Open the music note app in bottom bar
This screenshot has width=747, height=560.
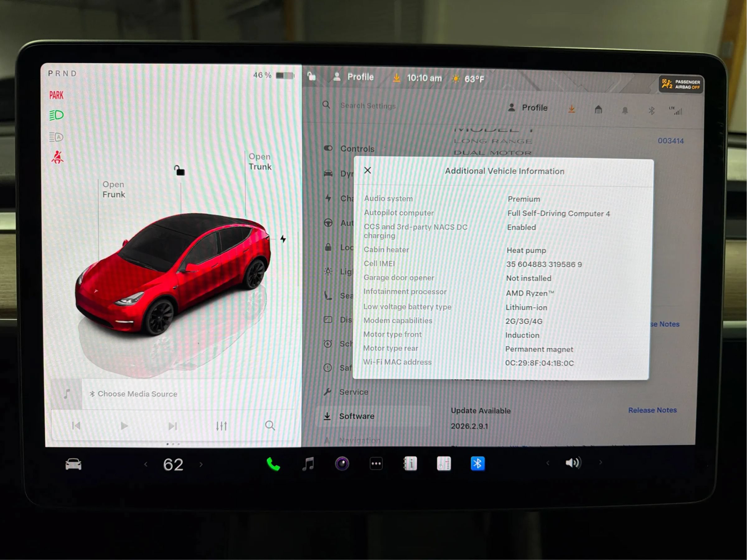pyautogui.click(x=308, y=464)
